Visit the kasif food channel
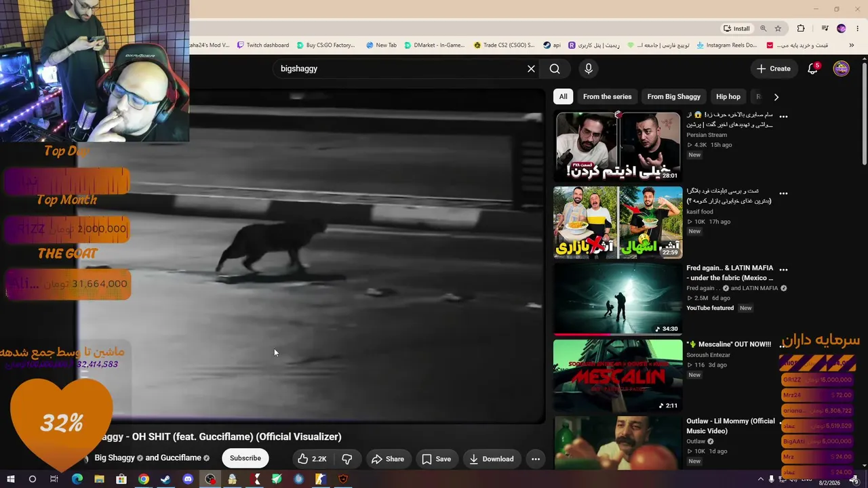Screen dimensions: 868x488 coord(700,211)
